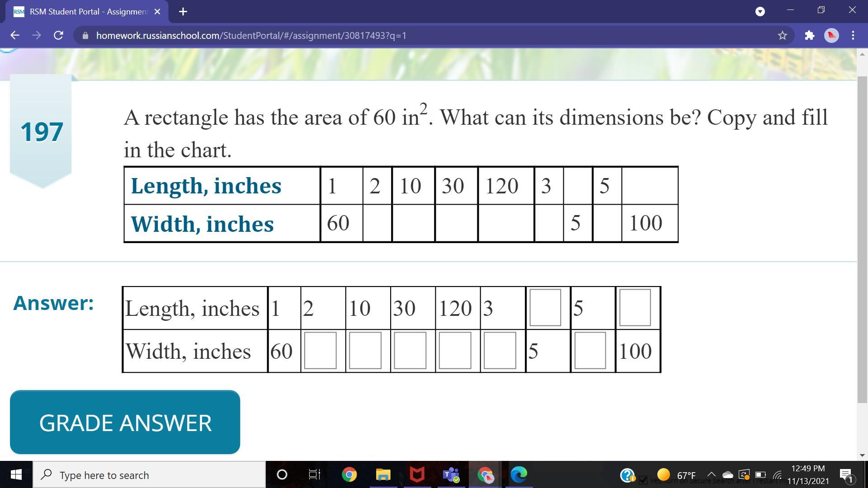Click length input box above width 100

[x=635, y=308]
